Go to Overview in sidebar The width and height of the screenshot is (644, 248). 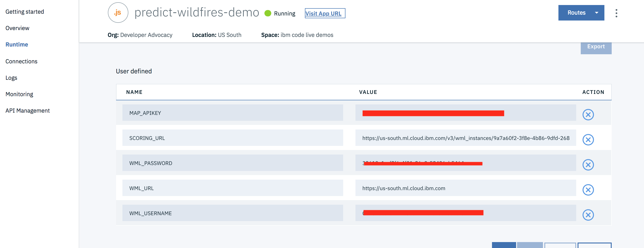coord(17,28)
